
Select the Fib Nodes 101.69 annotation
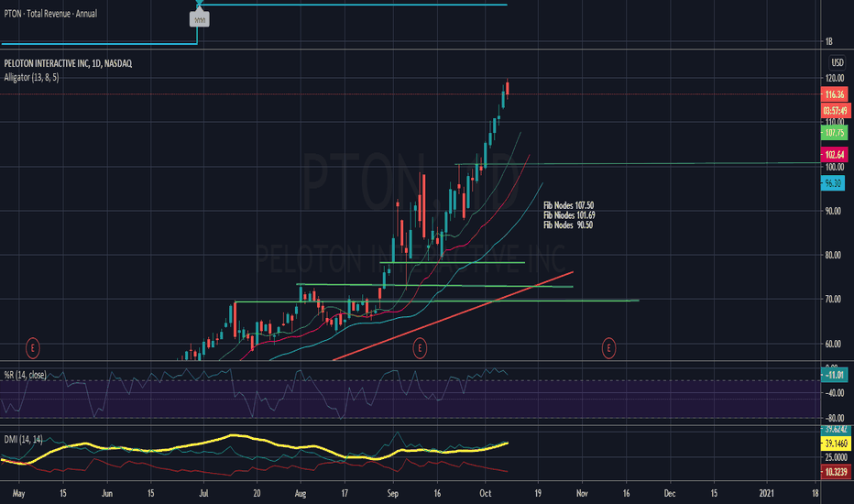coord(569,215)
